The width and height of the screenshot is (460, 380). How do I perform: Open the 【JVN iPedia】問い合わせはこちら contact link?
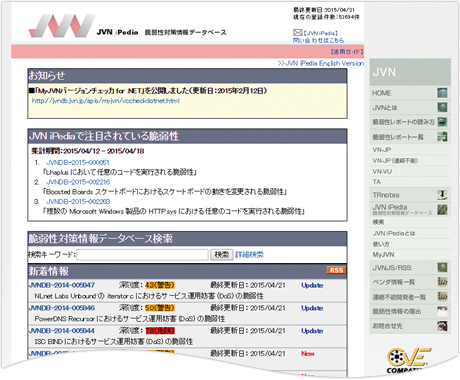[319, 37]
